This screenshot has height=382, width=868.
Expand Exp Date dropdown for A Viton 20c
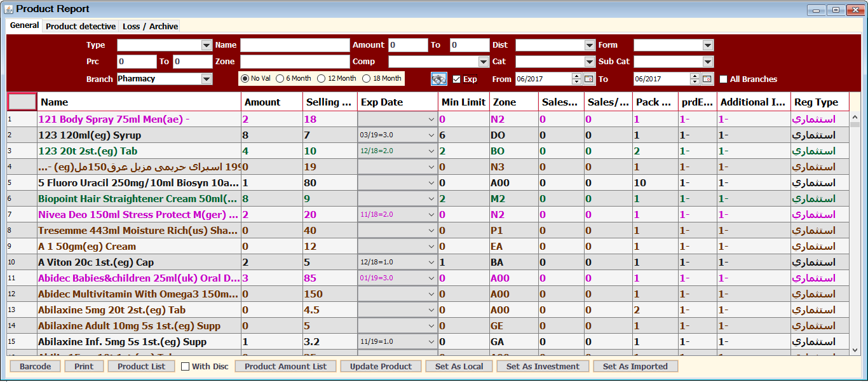[x=431, y=263]
